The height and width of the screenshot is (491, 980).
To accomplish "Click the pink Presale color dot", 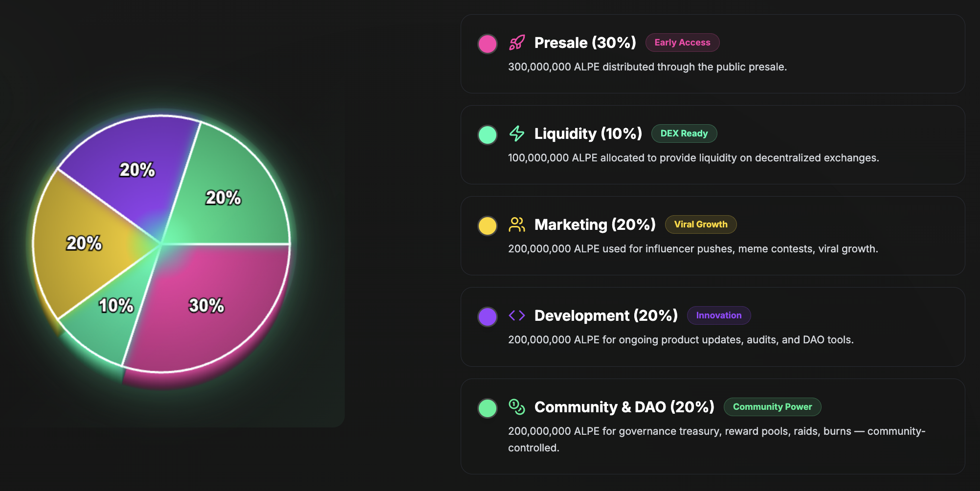I will click(488, 44).
